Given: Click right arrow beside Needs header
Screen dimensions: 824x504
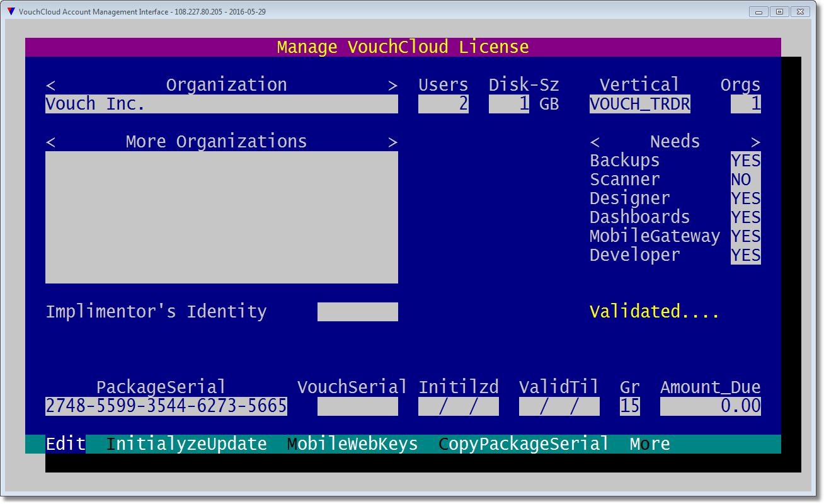Looking at the screenshot, I should pyautogui.click(x=755, y=142).
